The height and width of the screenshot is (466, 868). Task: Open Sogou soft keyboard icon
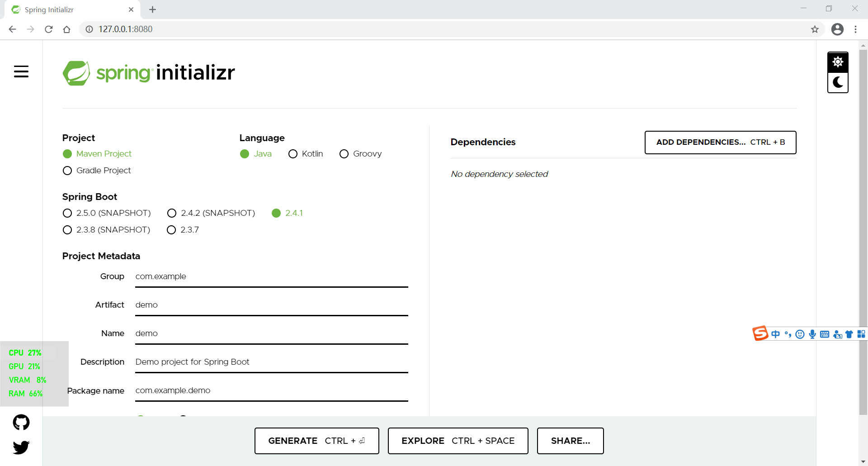point(825,334)
